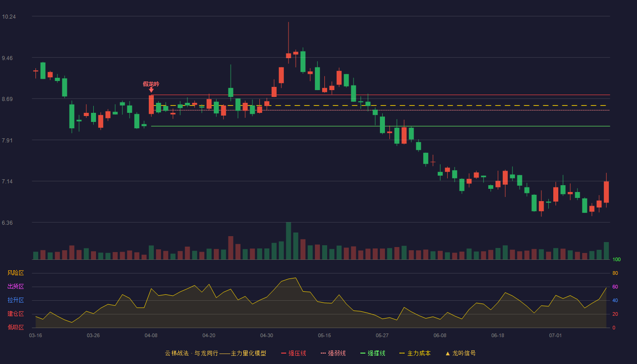Click the 04-08 date label

tap(151, 335)
